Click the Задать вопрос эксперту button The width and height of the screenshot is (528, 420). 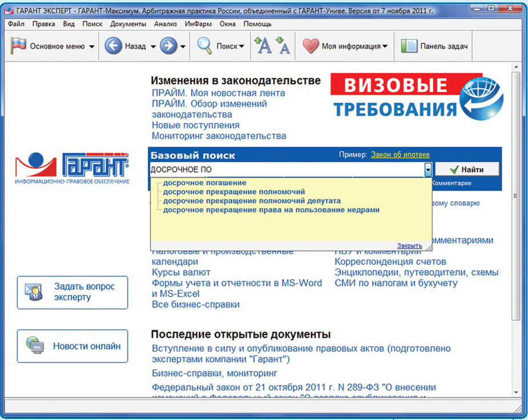point(72,292)
